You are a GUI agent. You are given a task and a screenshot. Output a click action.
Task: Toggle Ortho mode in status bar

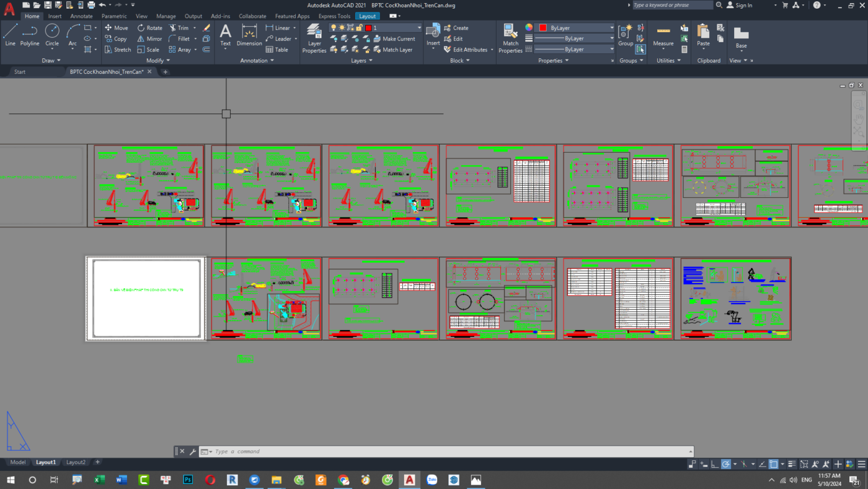click(x=714, y=464)
